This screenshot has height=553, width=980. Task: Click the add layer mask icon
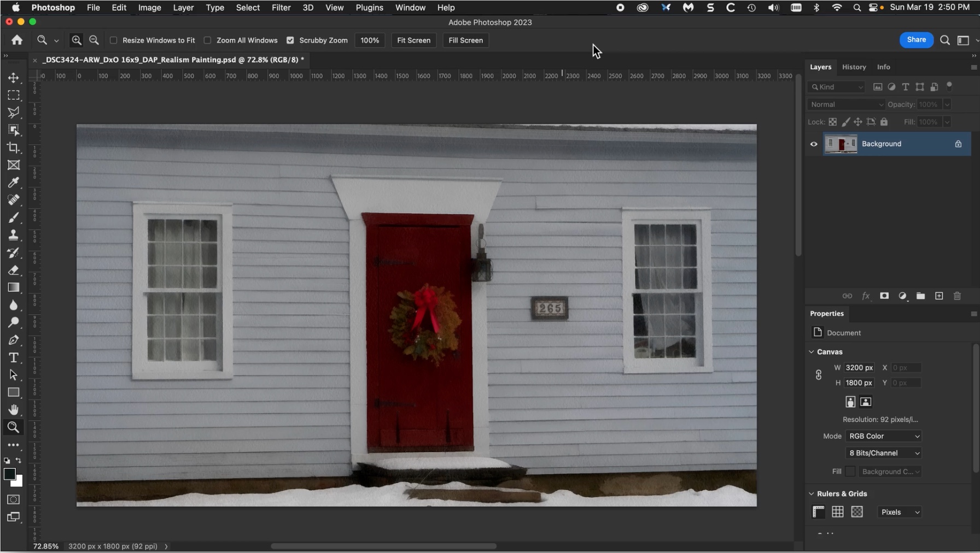[x=884, y=296]
